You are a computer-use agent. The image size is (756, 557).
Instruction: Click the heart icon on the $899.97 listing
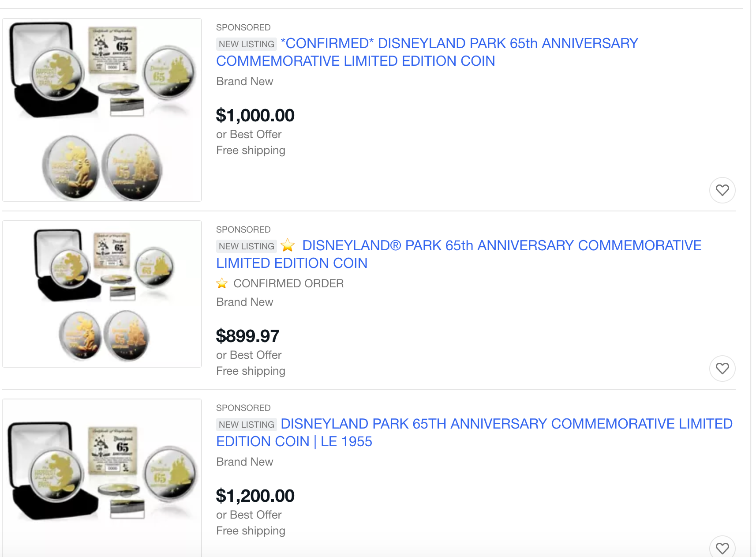pos(722,368)
